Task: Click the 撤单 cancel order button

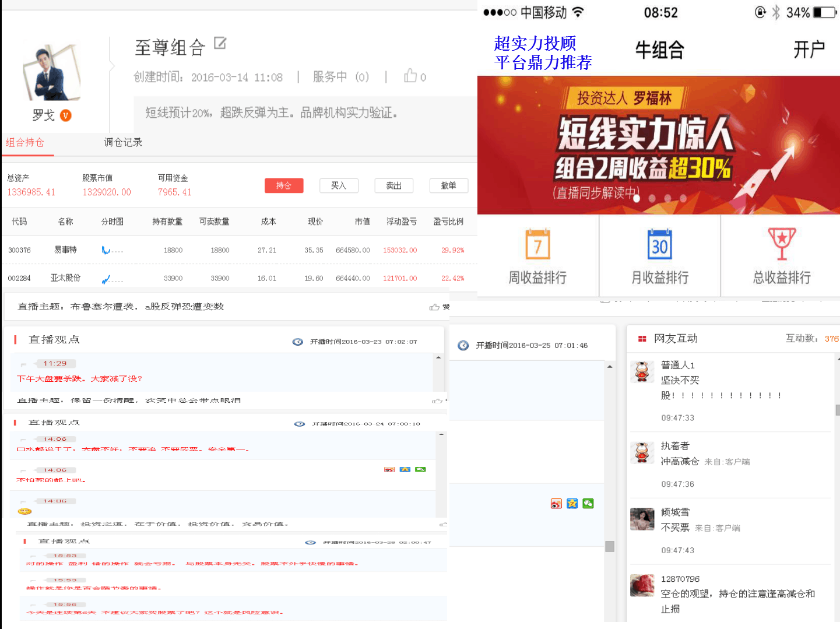Action: click(x=448, y=185)
